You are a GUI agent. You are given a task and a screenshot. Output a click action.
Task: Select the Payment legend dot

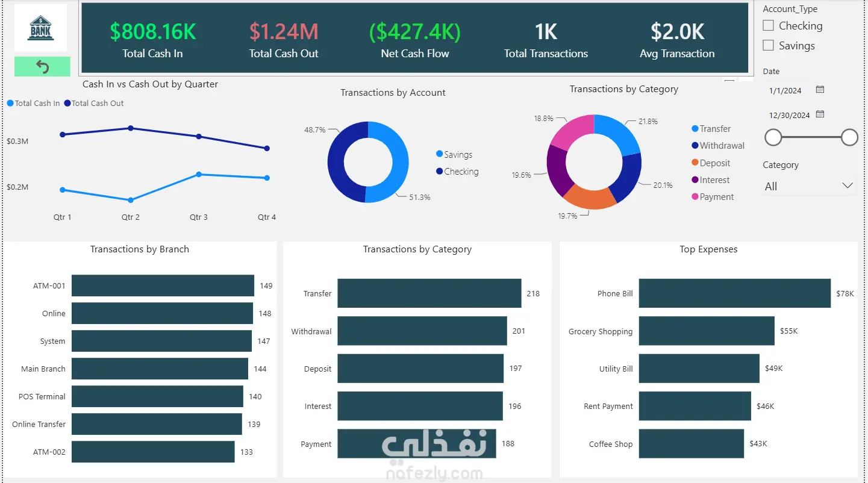point(695,197)
